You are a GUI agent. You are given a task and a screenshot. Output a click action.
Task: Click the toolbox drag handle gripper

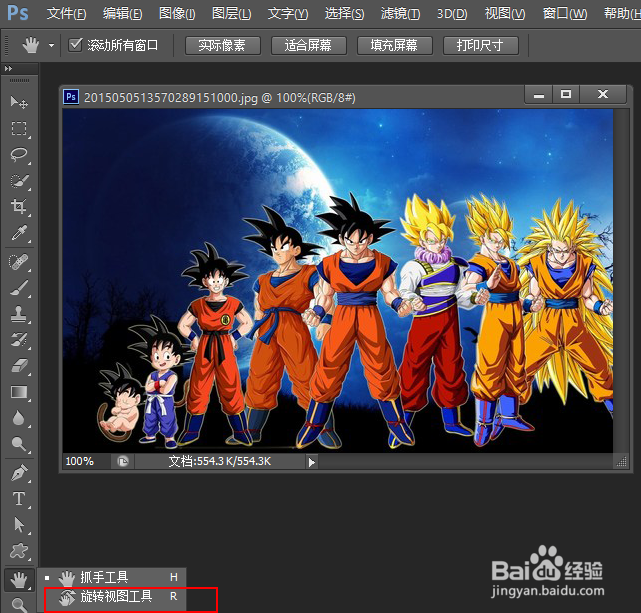pyautogui.click(x=19, y=81)
